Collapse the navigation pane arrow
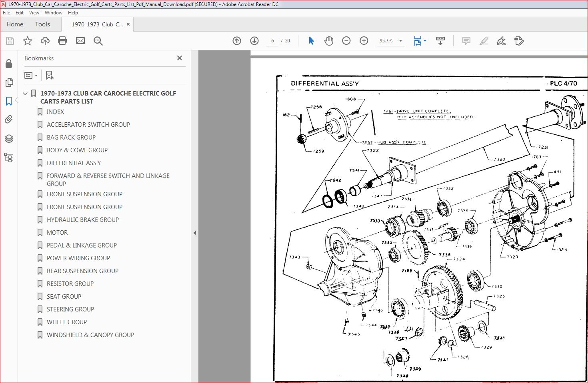This screenshot has width=588, height=383. pos(195,233)
